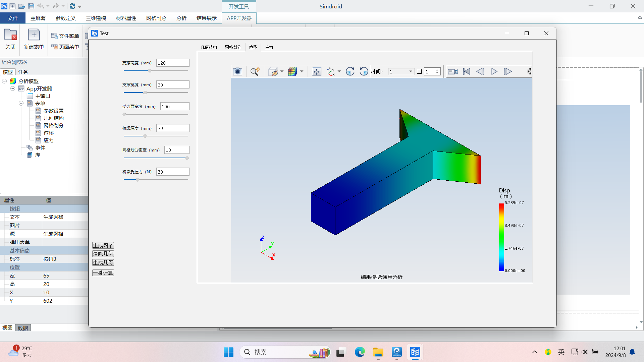Click the 支撑宽度 input field
The image size is (644, 362).
(x=173, y=84)
